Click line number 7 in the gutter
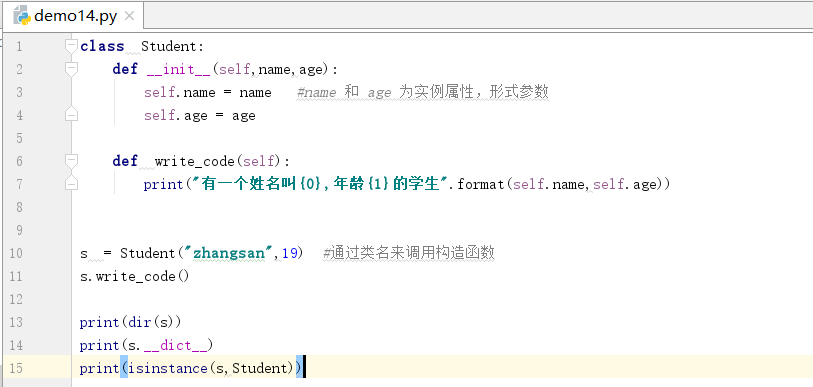Screen dimensions: 813x387 click(x=19, y=184)
